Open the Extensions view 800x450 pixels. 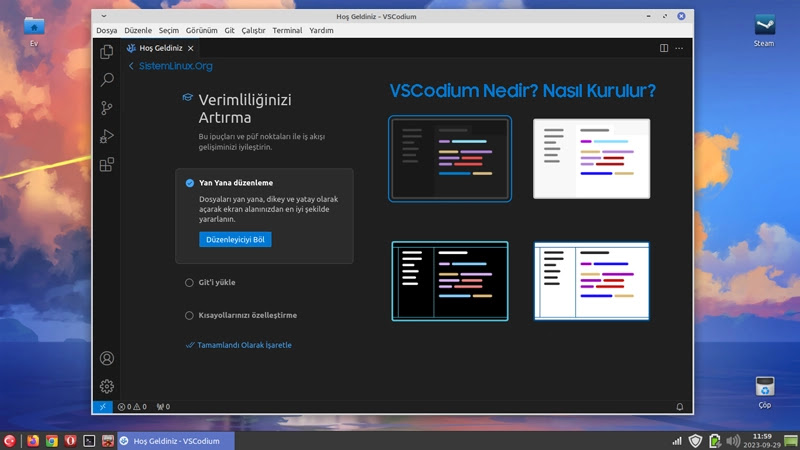pos(107,164)
